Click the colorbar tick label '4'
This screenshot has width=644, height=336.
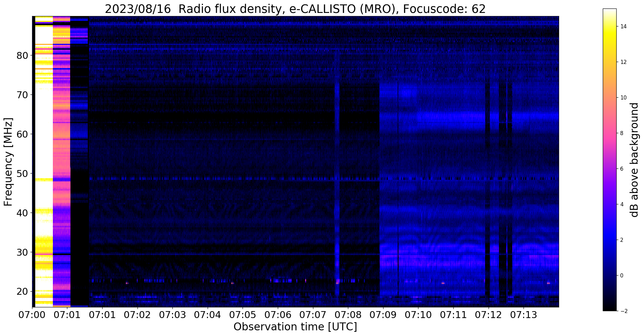(x=621, y=204)
